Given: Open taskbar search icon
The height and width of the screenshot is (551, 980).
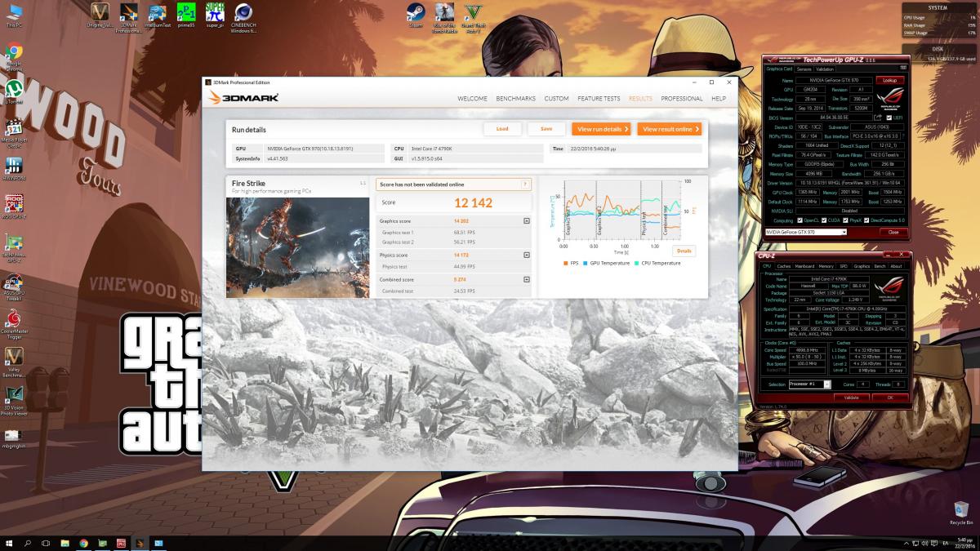Looking at the screenshot, I should 27,543.
